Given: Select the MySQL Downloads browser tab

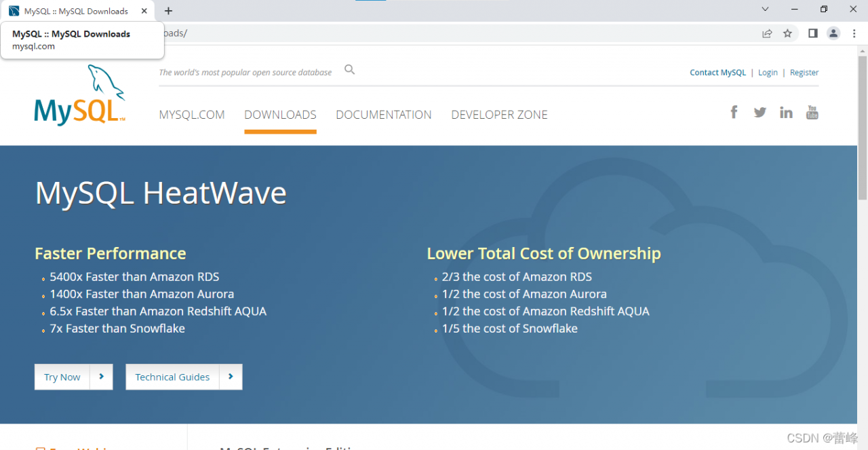Looking at the screenshot, I should tap(77, 11).
